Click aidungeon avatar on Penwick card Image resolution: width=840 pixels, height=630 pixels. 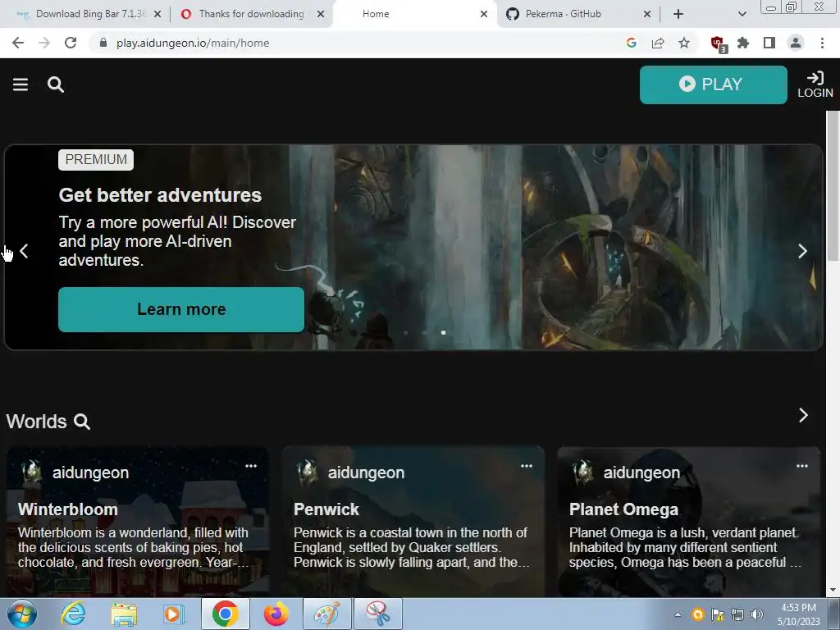308,472
